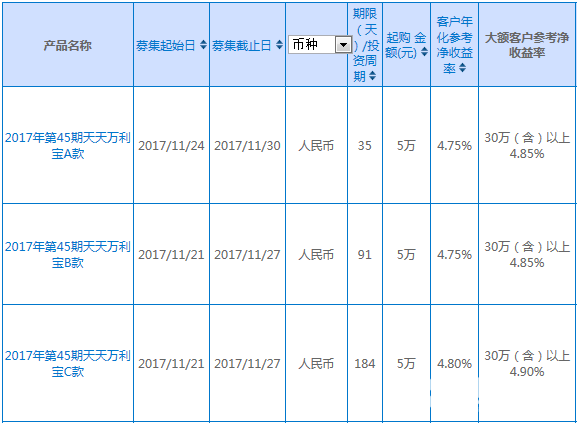Viewport: 577px width, 423px height.
Task: Click the 91 days term cell
Action: tap(365, 255)
